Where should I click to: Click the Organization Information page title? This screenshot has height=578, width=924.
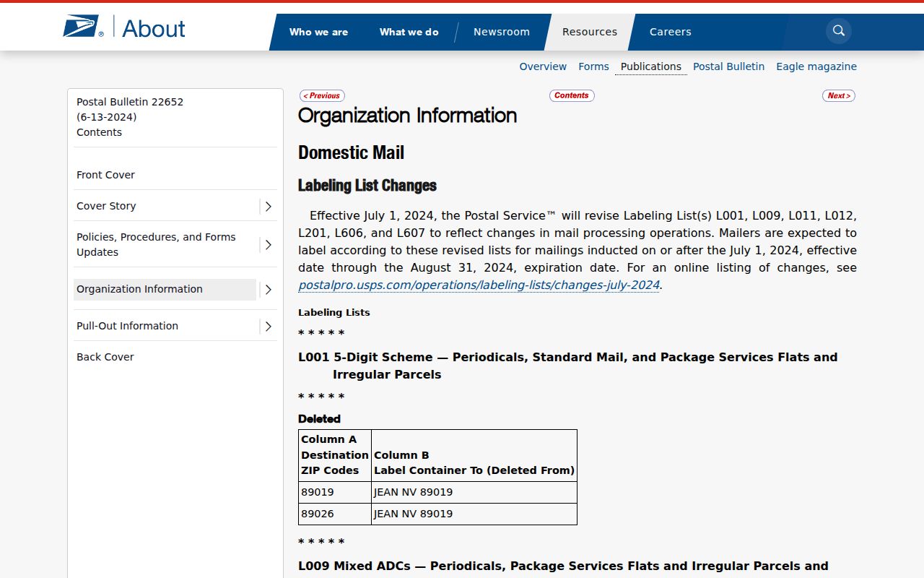[408, 116]
